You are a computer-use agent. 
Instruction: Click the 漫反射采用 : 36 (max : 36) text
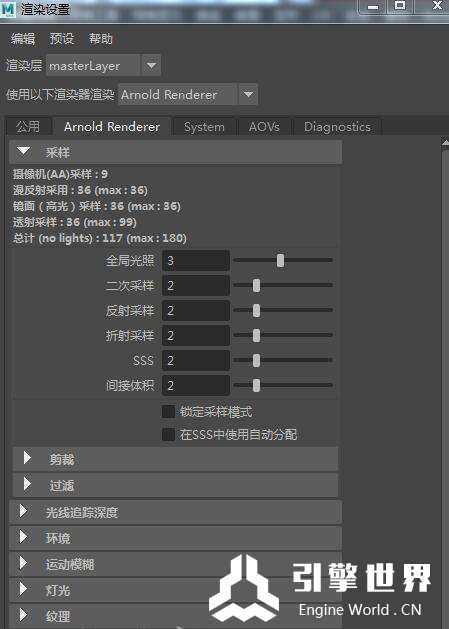[80, 190]
